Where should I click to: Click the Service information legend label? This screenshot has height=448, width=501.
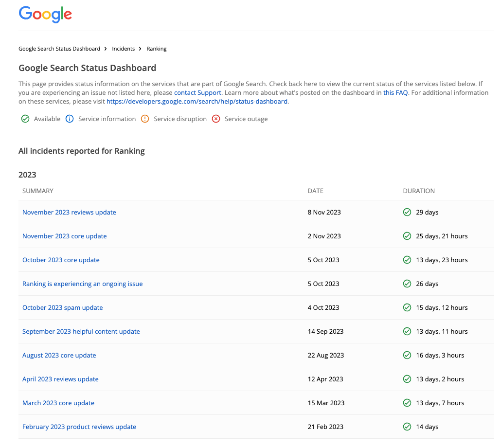(107, 119)
